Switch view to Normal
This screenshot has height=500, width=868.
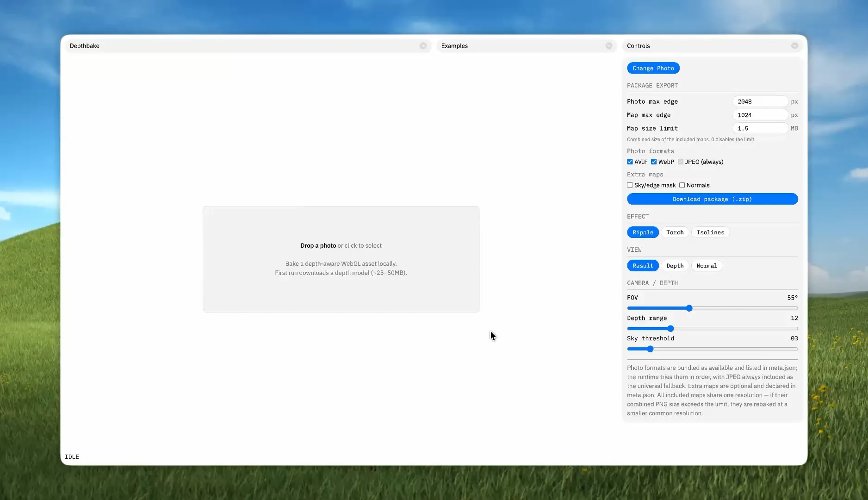tap(707, 266)
